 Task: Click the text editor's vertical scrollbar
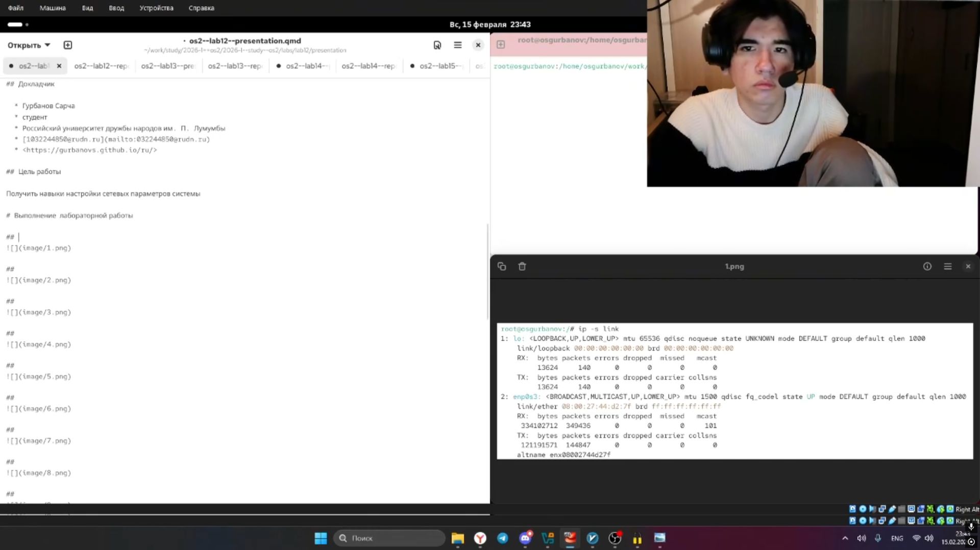point(487,271)
